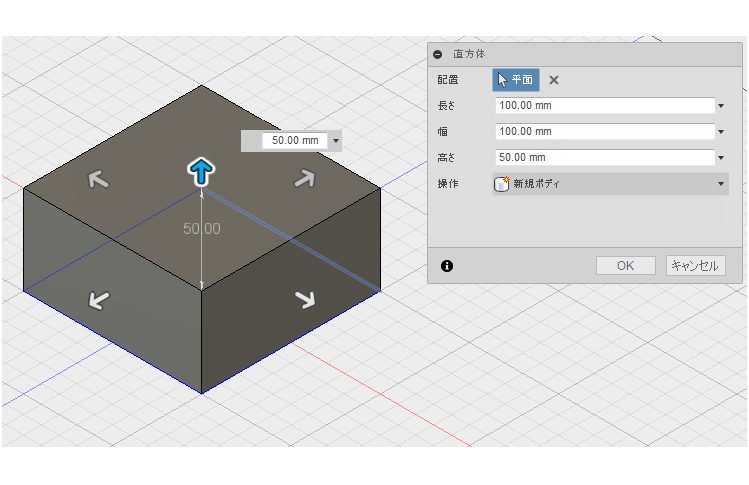Click the 50.00 dimension label on the box
The width and height of the screenshot is (749, 485).
pyautogui.click(x=202, y=229)
